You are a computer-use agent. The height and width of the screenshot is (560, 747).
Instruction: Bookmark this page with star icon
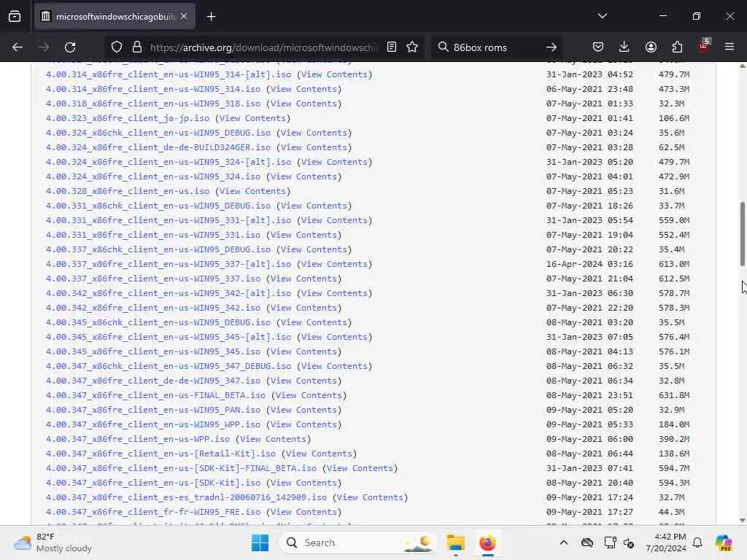pyautogui.click(x=412, y=47)
